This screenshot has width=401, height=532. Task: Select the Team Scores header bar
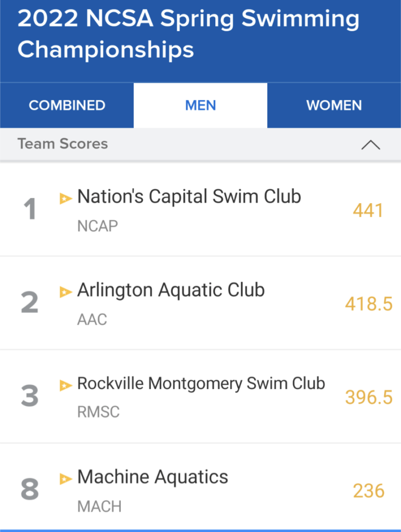point(200,144)
